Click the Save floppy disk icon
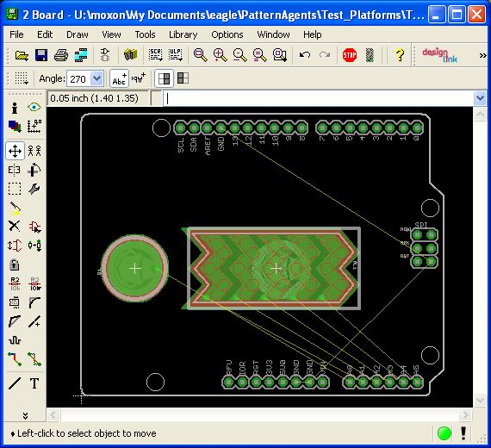This screenshot has height=448, width=491. click(41, 55)
